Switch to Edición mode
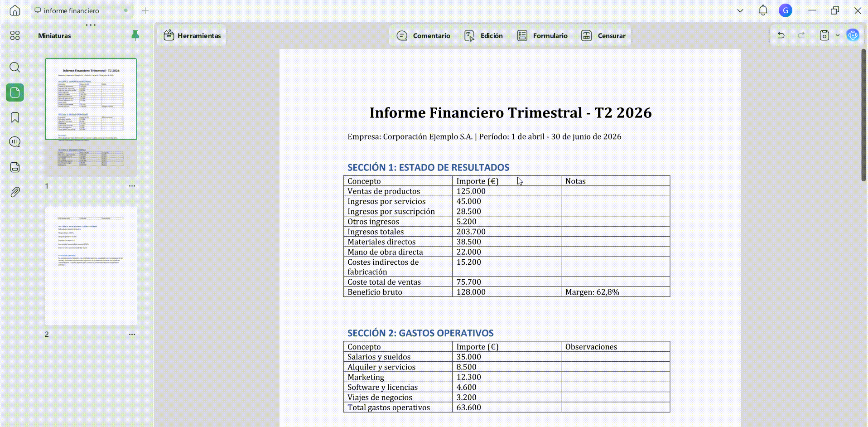 point(484,35)
